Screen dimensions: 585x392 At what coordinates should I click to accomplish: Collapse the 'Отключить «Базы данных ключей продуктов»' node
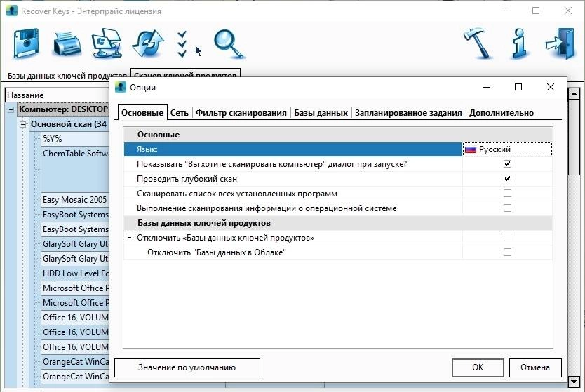pyautogui.click(x=129, y=238)
